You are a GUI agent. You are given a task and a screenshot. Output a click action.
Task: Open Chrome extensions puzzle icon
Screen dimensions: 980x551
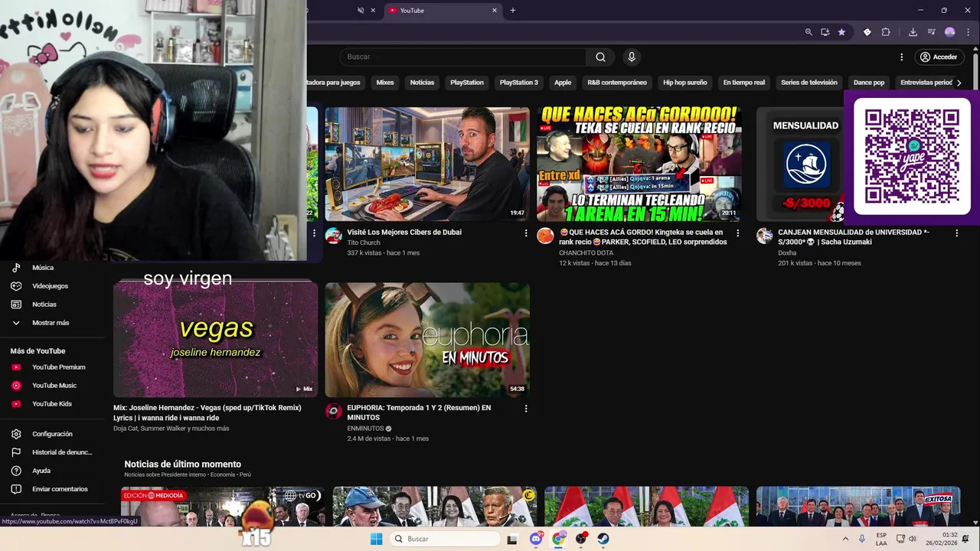(x=886, y=32)
